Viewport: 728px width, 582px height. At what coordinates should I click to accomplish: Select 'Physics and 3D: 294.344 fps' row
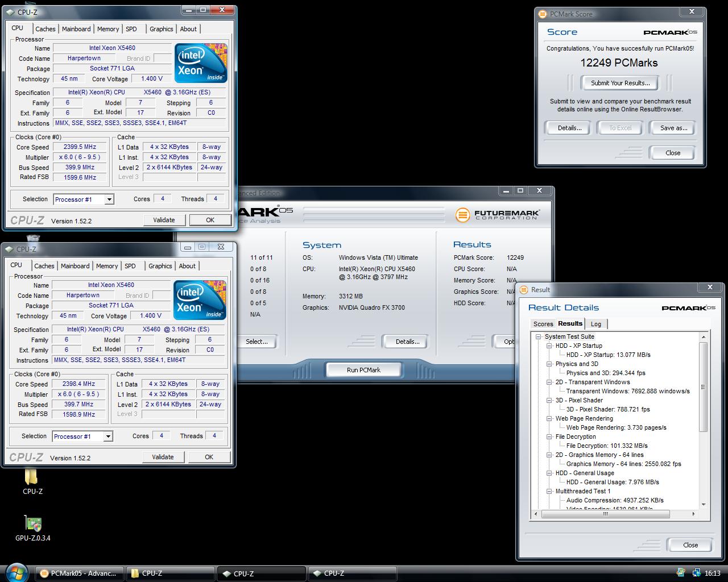(606, 373)
